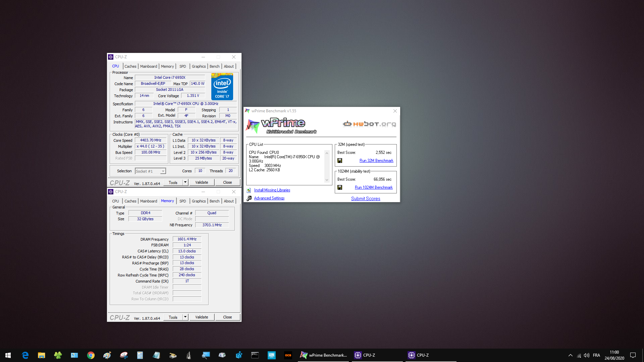Select the DRAM Frequency value field

tap(187, 239)
